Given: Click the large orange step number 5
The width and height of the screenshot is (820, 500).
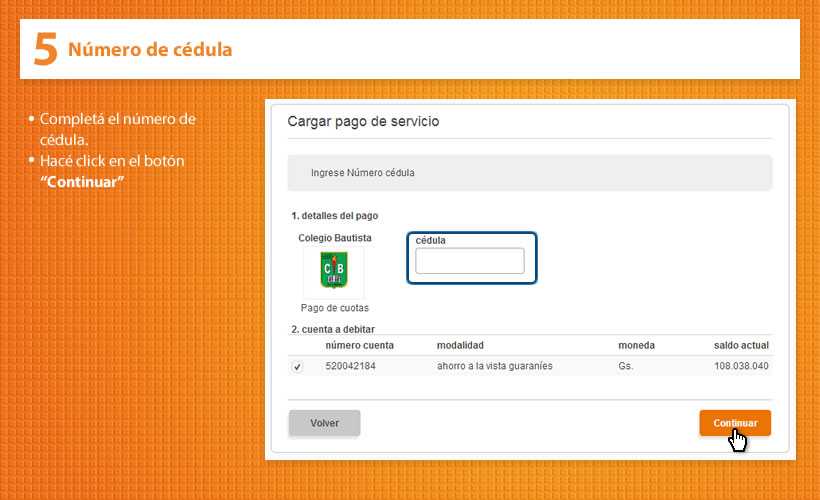Looking at the screenshot, I should click(45, 49).
